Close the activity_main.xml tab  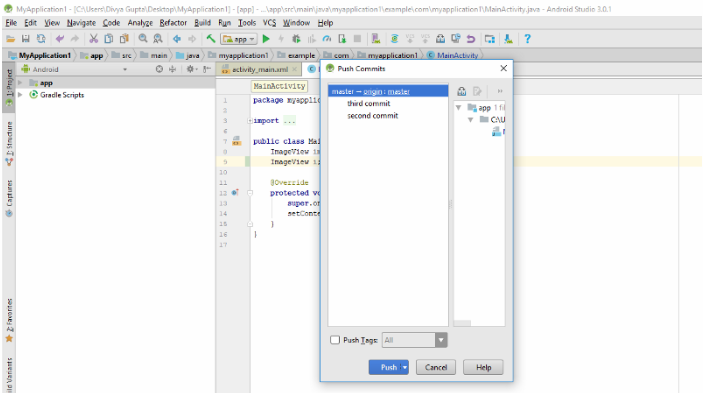[x=295, y=69]
